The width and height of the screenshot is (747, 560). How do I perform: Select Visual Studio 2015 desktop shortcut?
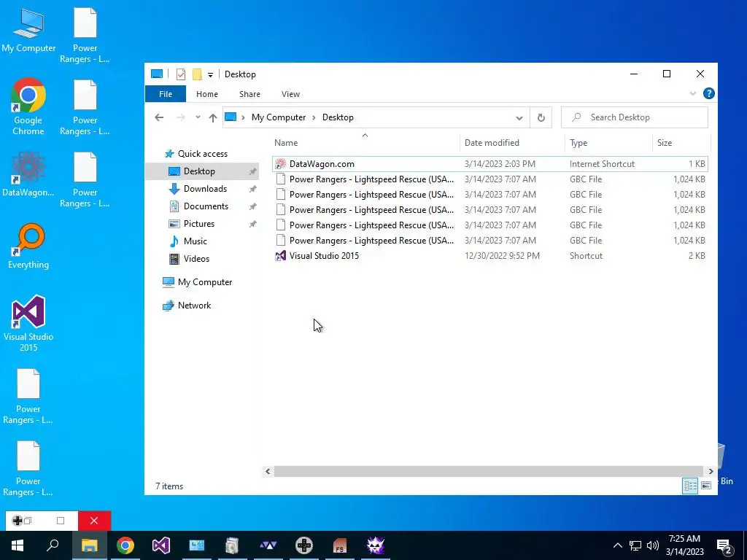click(28, 324)
